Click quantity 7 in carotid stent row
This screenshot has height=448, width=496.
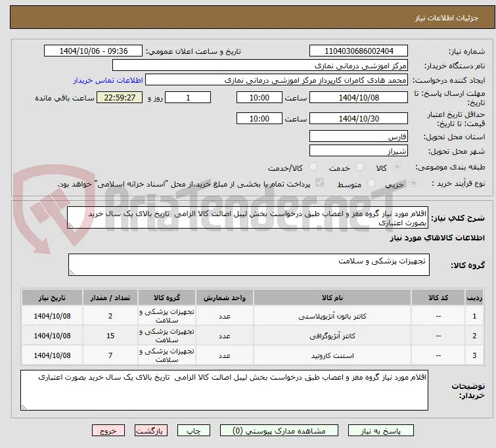(110, 355)
